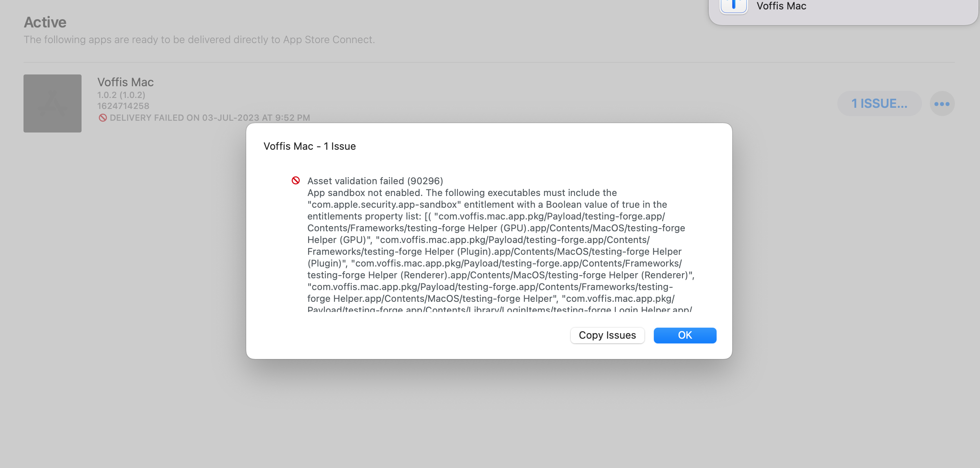Select the Voffis Mac app name label
Viewport: 980px width, 468px height.
click(125, 82)
